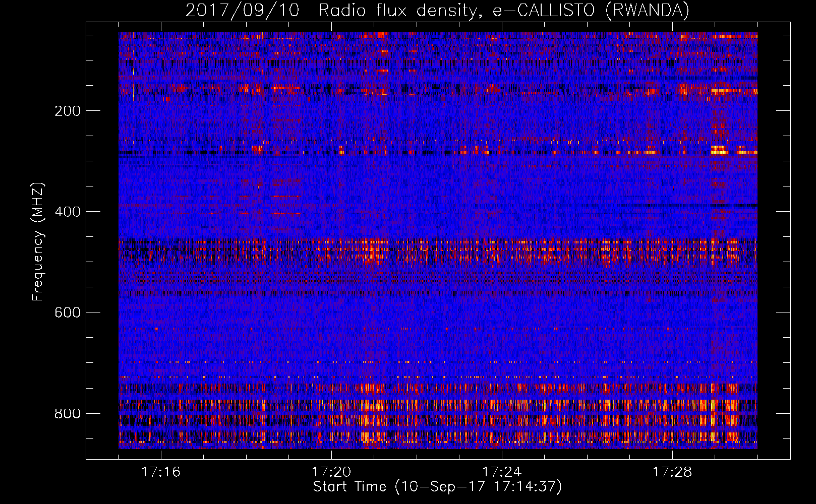Click the 600 frequency tick label
This screenshot has height=504, width=816.
[67, 312]
